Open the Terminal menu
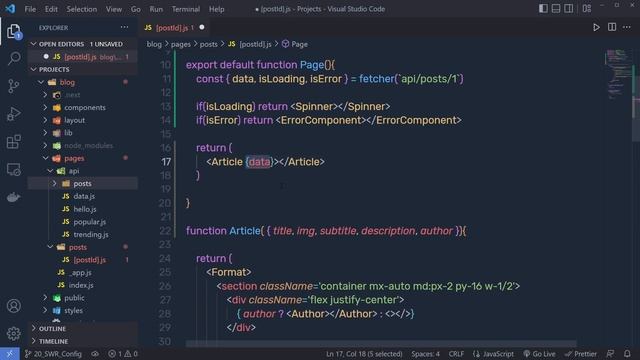The width and height of the screenshot is (640, 360). (x=186, y=9)
